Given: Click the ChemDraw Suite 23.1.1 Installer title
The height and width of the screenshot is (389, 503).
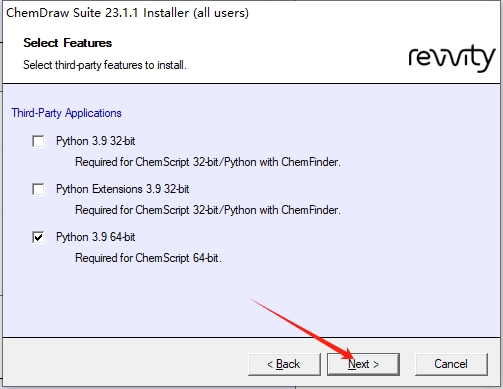Looking at the screenshot, I should click(x=127, y=13).
